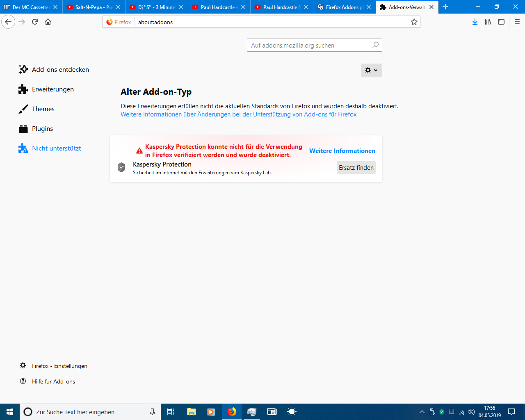The image size is (525, 420).
Task: Open Weitere Informationen for Kaspersky
Action: (342, 151)
